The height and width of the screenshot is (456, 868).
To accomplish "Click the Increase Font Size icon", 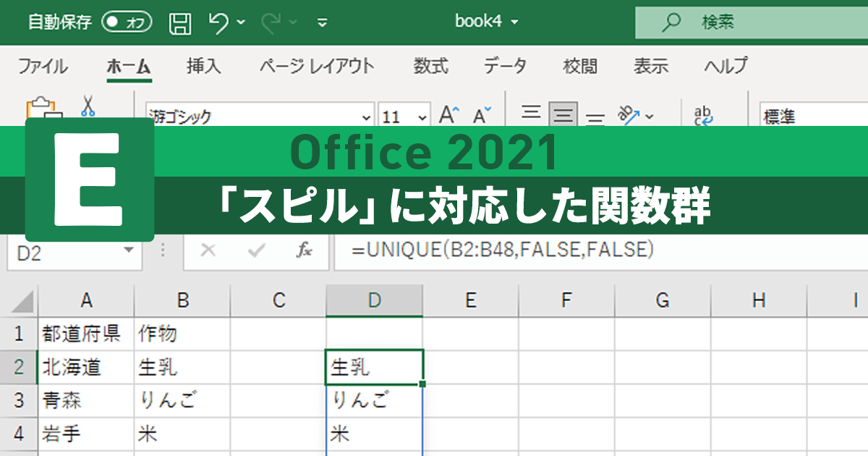I will click(x=449, y=115).
